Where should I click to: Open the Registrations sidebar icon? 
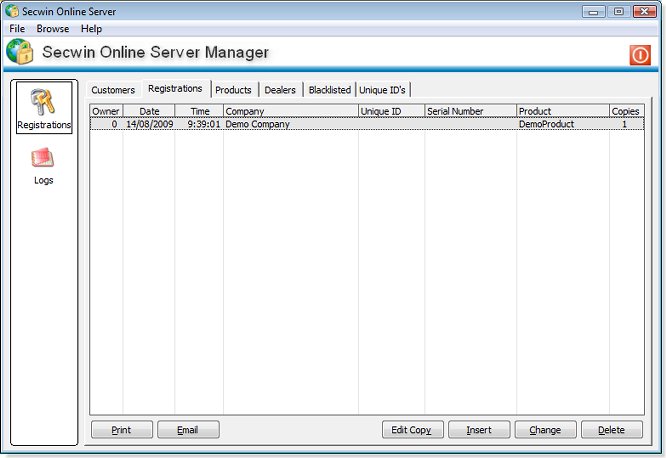pos(44,108)
